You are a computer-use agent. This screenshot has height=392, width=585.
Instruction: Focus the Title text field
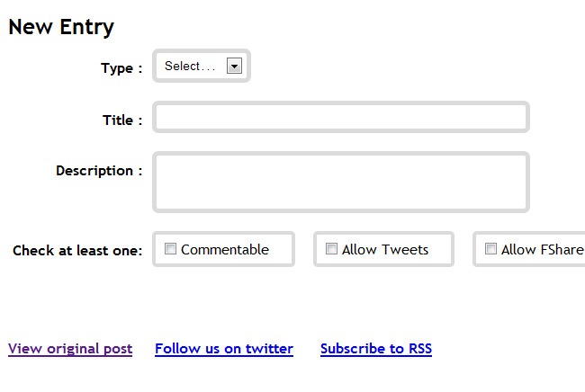340,118
